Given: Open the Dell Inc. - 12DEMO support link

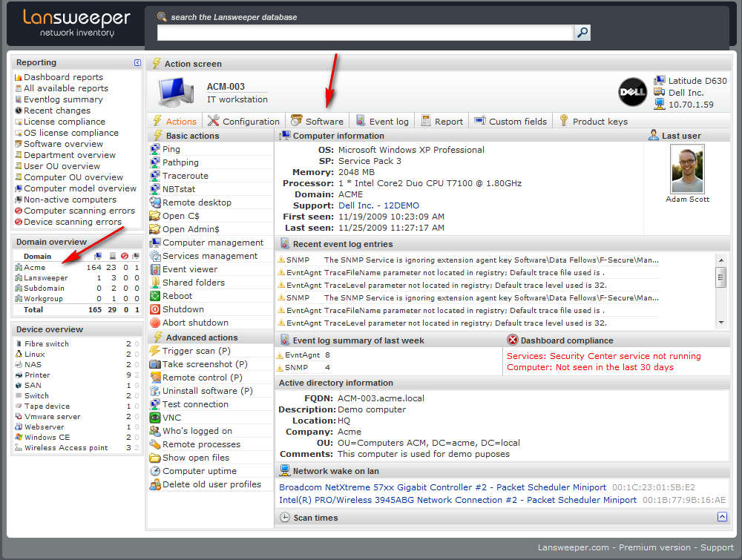Looking at the screenshot, I should click(378, 205).
